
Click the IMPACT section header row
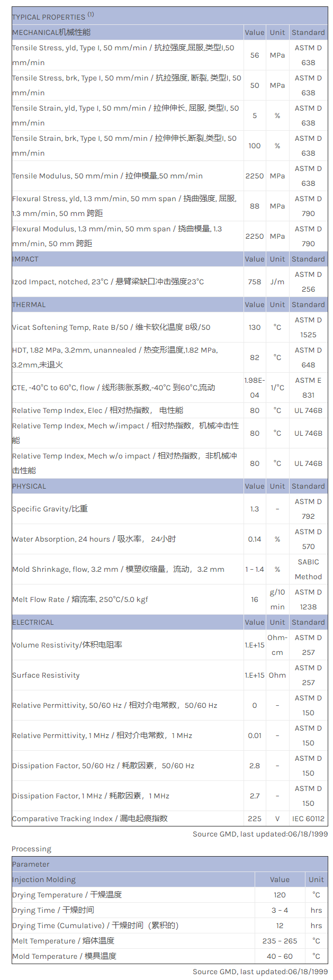[x=25, y=259]
